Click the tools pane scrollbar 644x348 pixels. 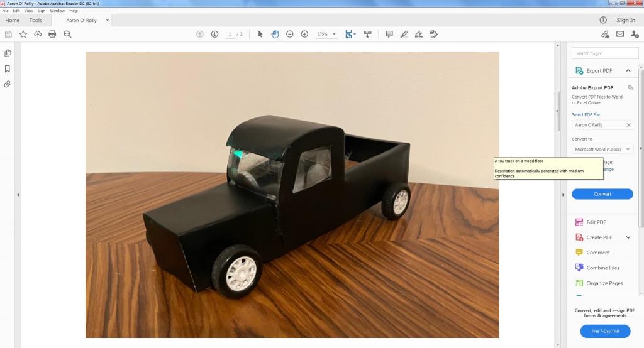click(x=641, y=148)
